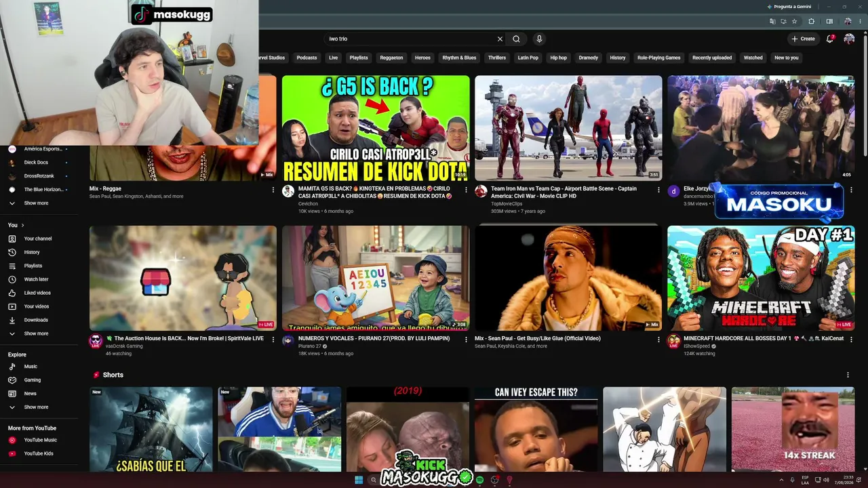Image resolution: width=868 pixels, height=488 pixels.
Task: Select the Role-Playing Games chip
Action: (658, 58)
